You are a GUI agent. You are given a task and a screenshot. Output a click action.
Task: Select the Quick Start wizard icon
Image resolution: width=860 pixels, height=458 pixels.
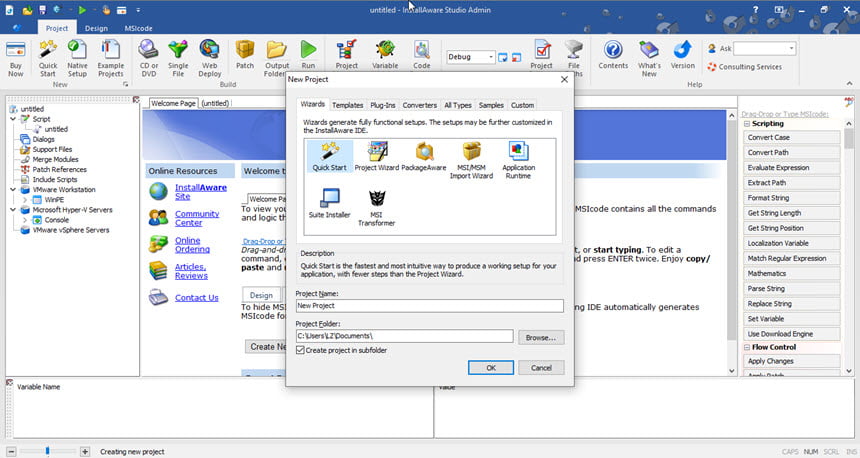pyautogui.click(x=330, y=156)
